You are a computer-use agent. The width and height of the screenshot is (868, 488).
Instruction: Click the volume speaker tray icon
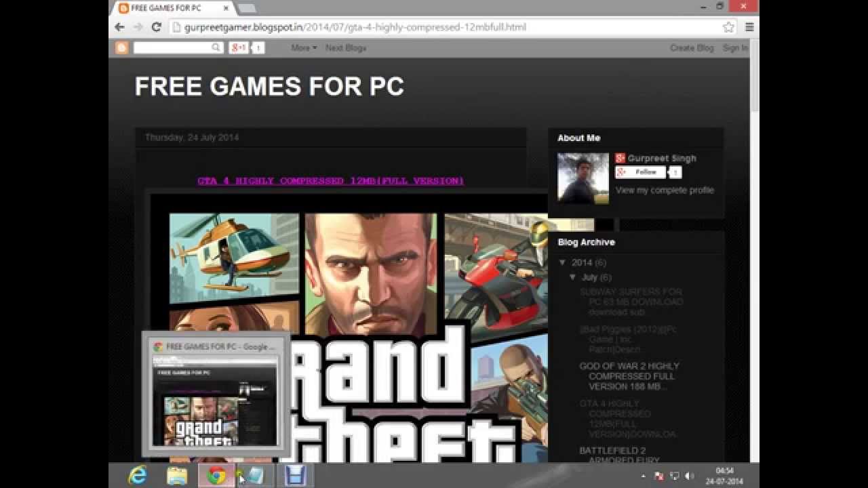coord(690,476)
